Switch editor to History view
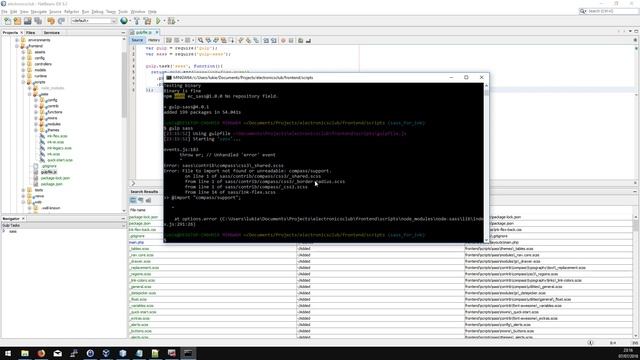Image resolution: width=640 pixels, height=360 pixels. tap(154, 40)
